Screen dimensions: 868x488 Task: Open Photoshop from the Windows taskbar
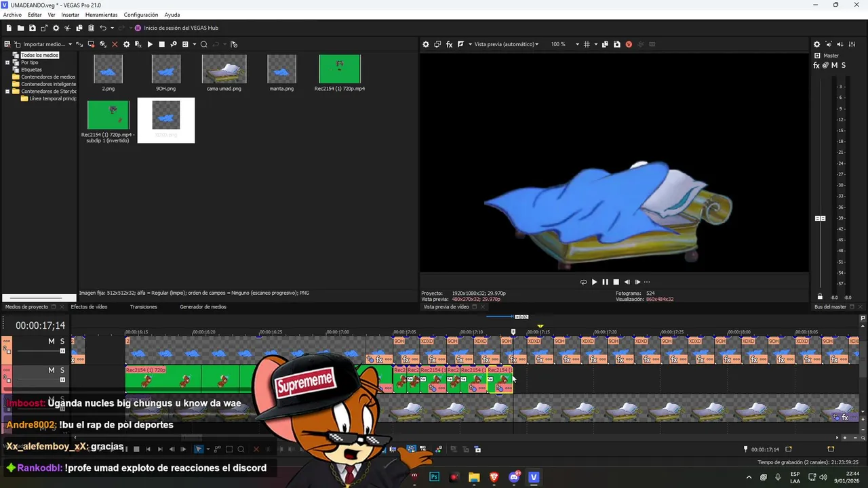[435, 477]
